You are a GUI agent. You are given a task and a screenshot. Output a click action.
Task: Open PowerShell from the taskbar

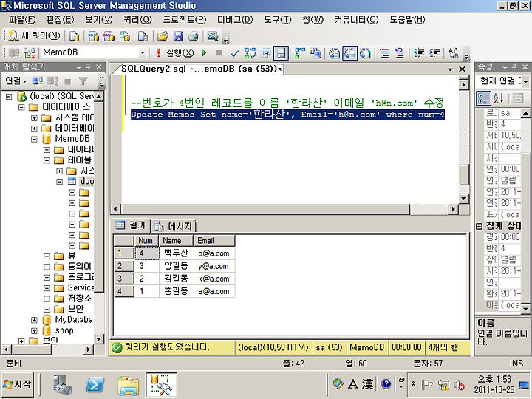tap(95, 385)
